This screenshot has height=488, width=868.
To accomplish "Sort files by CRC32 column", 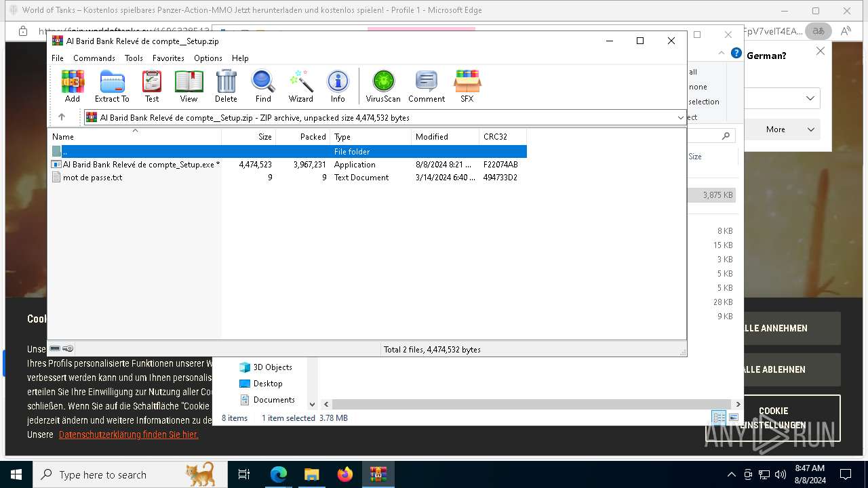I will pyautogui.click(x=502, y=136).
